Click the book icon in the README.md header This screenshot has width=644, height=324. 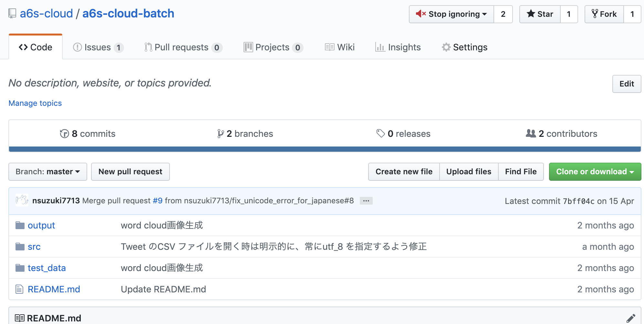(x=20, y=318)
